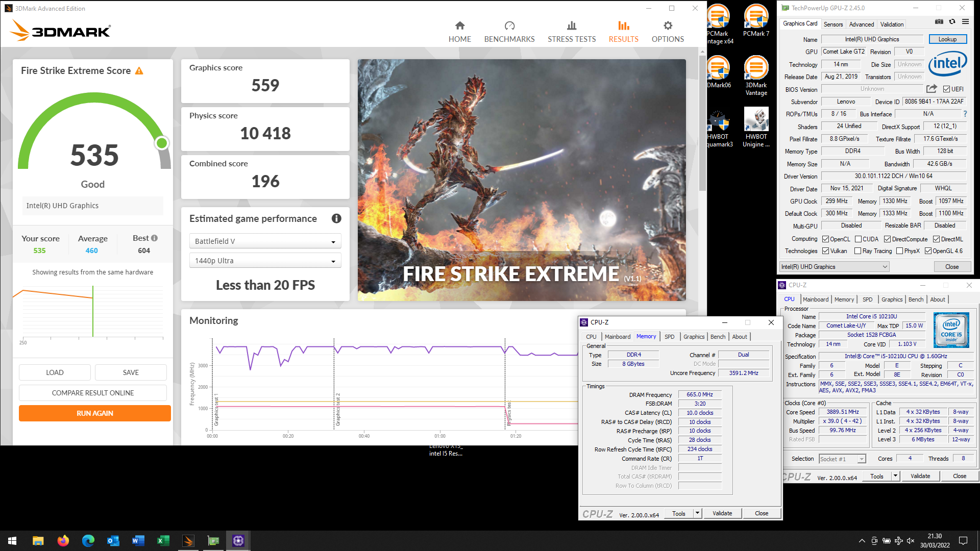Viewport: 980px width, 551px height.
Task: Click COMPARE RESULT ONLINE
Action: pyautogui.click(x=93, y=393)
